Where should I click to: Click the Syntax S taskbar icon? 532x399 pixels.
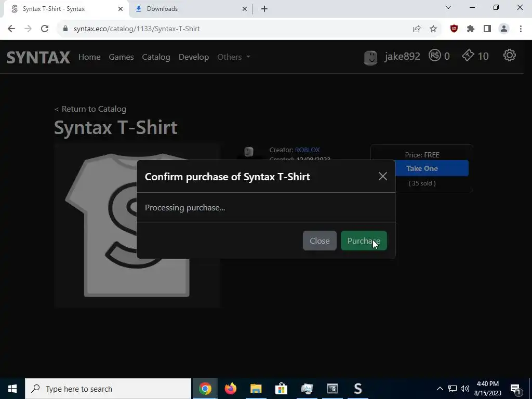tap(357, 389)
